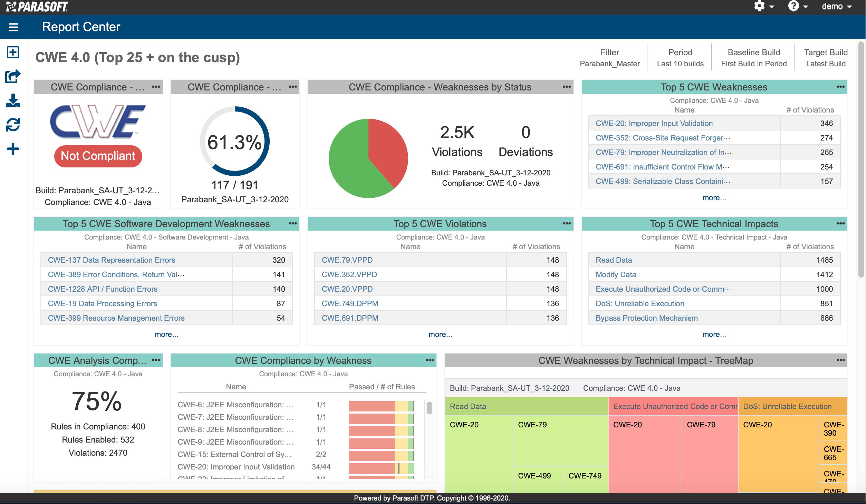Screen dimensions: 866x504
Task: Click the download report icon
Action: click(12, 101)
